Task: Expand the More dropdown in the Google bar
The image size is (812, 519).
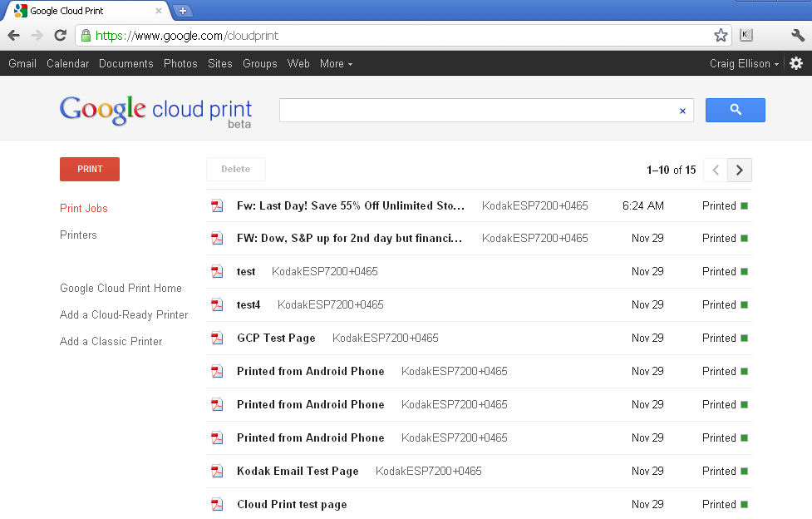Action: tap(336, 64)
